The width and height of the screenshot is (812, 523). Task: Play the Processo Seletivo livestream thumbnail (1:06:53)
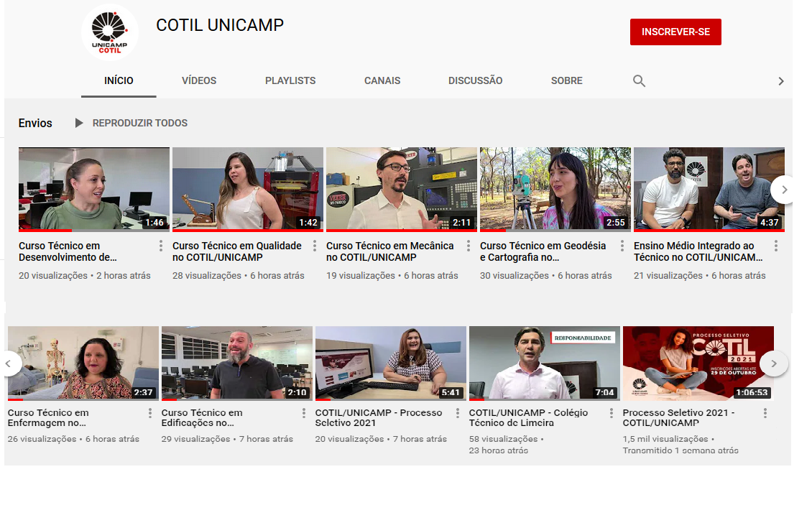(x=698, y=363)
